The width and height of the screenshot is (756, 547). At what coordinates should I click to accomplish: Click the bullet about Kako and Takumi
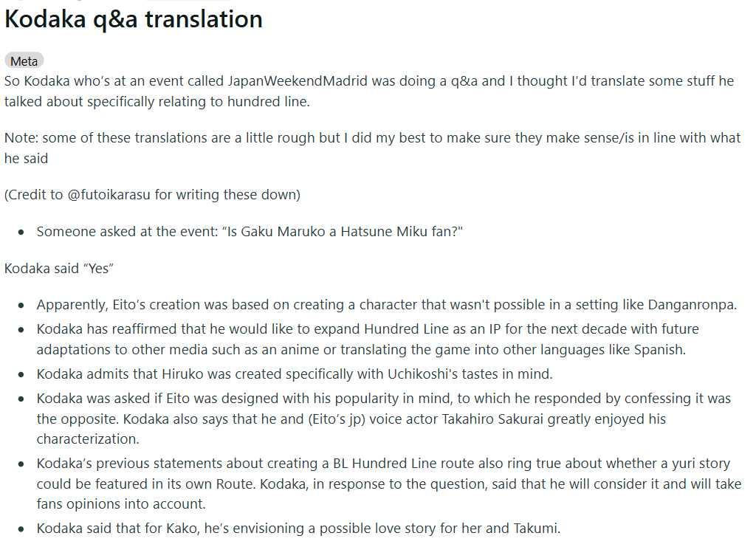(298, 529)
